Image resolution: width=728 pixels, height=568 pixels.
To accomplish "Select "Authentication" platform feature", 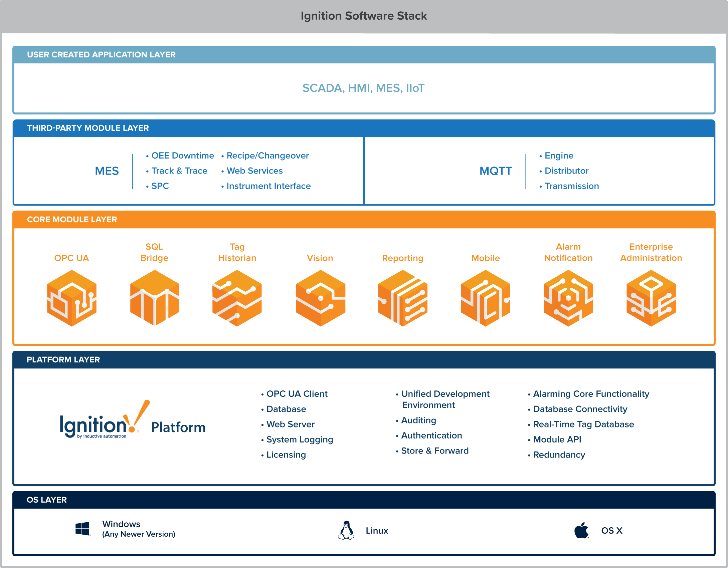I will click(431, 436).
